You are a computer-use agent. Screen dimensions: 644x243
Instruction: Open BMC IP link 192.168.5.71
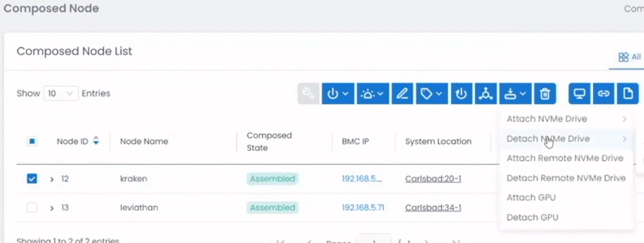click(363, 207)
